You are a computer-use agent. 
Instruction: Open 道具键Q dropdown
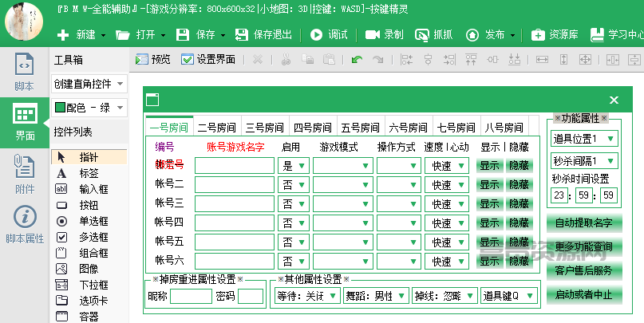pyautogui.click(x=509, y=296)
